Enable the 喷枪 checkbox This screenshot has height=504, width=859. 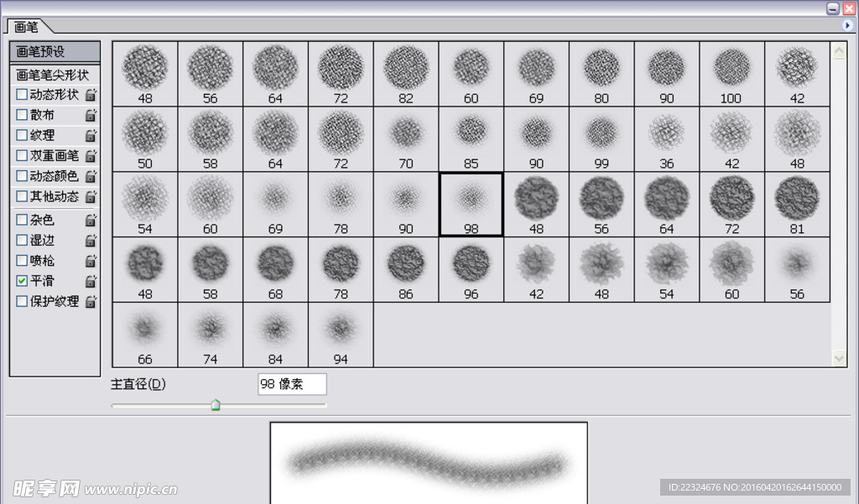pyautogui.click(x=22, y=261)
